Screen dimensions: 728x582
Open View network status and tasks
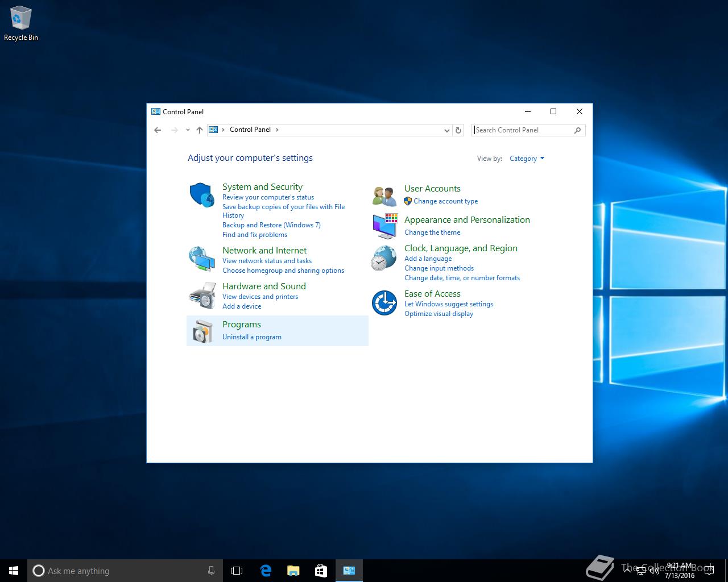point(267,261)
